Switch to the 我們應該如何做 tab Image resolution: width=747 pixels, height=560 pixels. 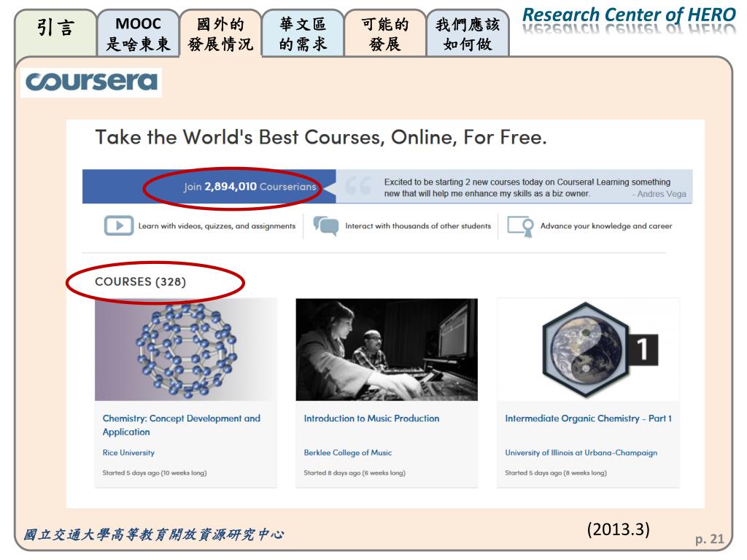pos(468,34)
